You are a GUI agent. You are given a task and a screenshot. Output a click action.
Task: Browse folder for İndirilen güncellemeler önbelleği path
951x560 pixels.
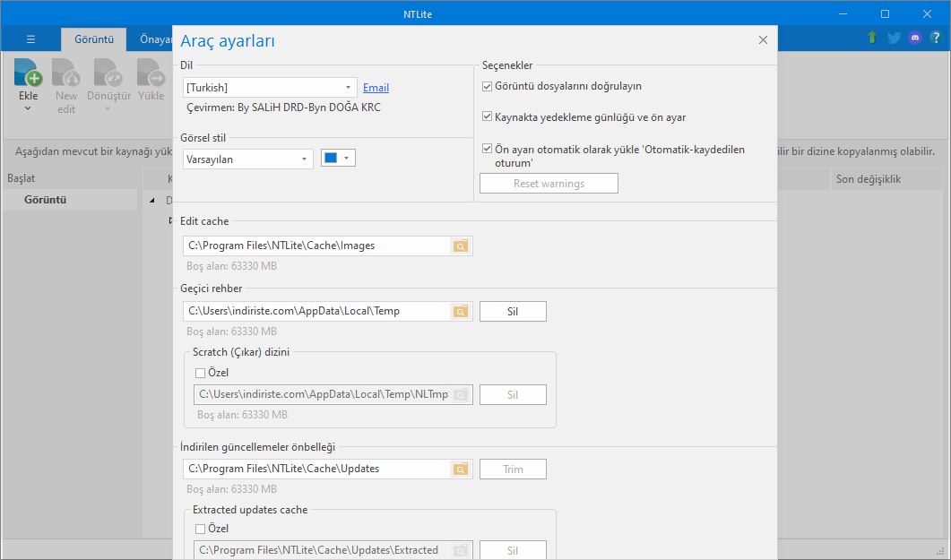tap(461, 470)
